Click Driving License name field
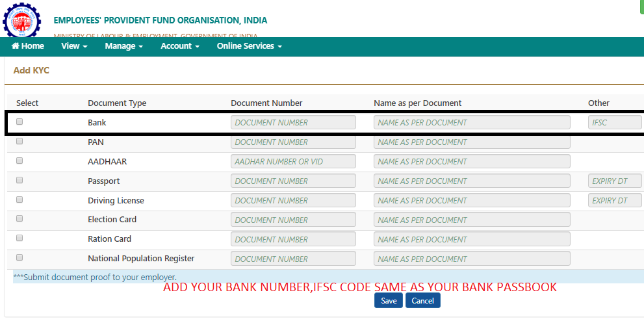Viewport: 644px width, 336px height. tap(472, 200)
